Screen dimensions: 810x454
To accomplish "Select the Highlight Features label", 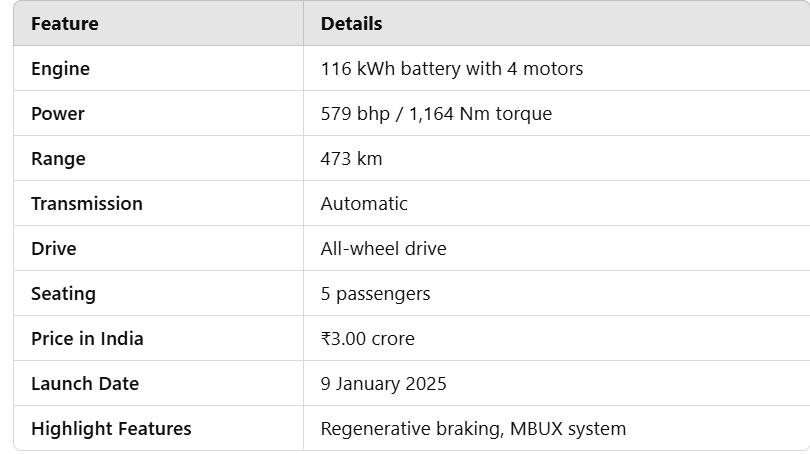I will click(x=111, y=429).
